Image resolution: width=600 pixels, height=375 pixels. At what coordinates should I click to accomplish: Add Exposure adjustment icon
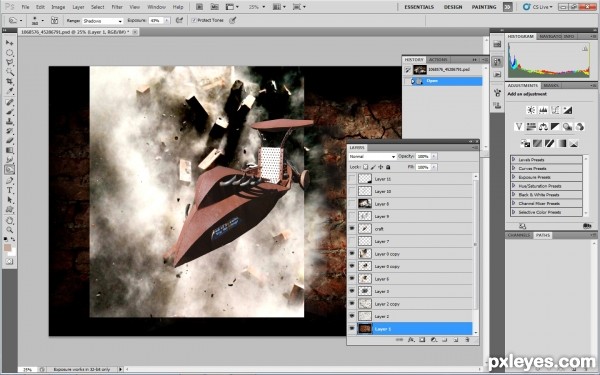(567, 110)
